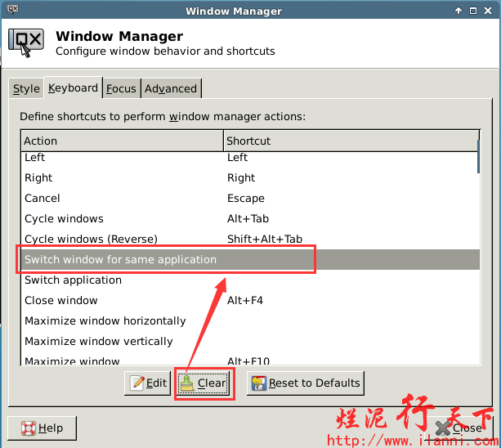Open the Focus tab
The height and width of the screenshot is (448, 501).
point(121,88)
